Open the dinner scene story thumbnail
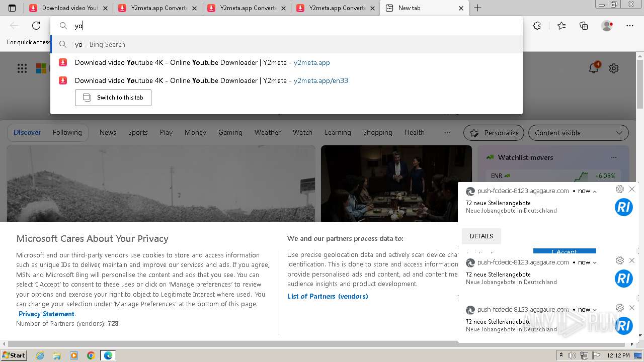This screenshot has height=362, width=644. pos(396,184)
